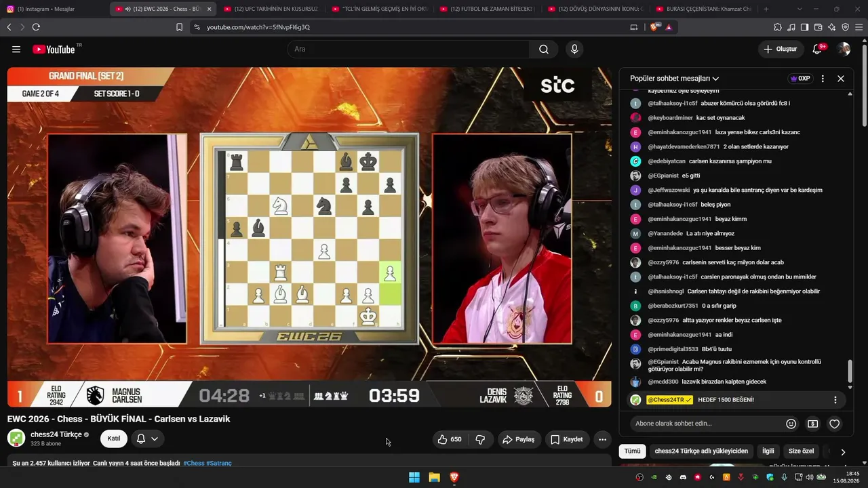Like the video with thumbs up
868x488 pixels.
(x=449, y=439)
